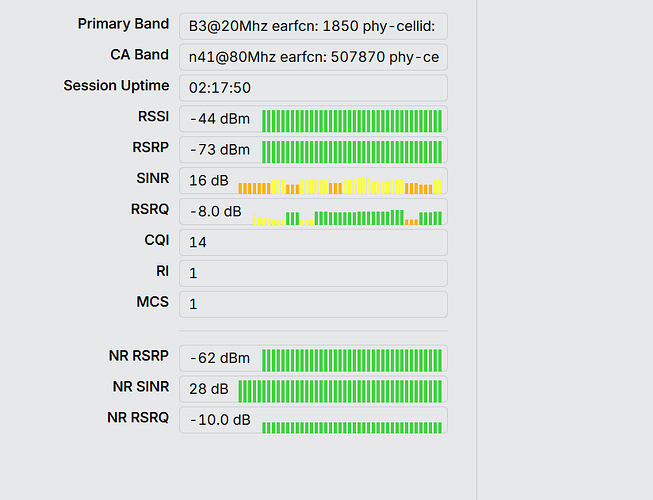This screenshot has width=653, height=500.
Task: Click the NR RSRQ label
Action: [138, 418]
